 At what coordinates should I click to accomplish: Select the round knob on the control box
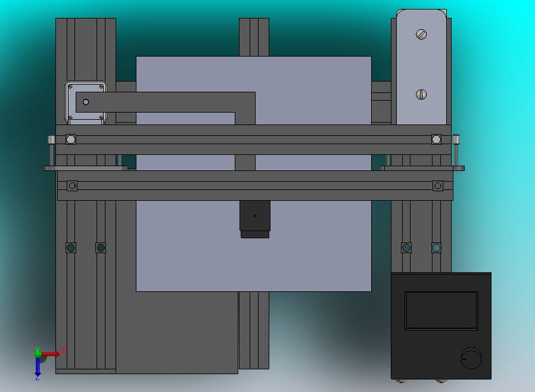[x=471, y=358]
